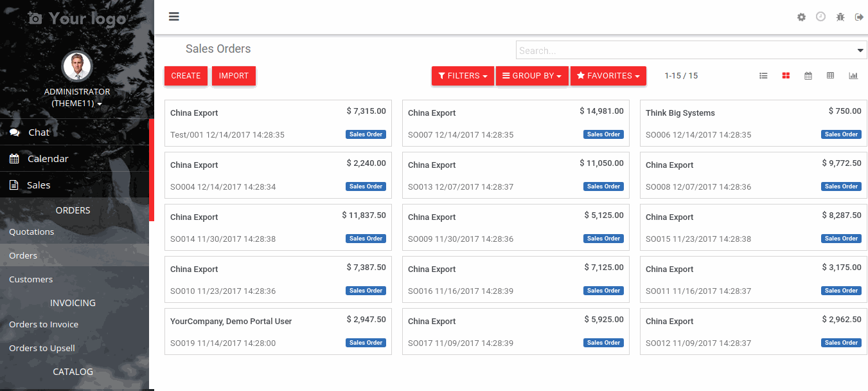The width and height of the screenshot is (868, 391).
Task: Open Quotations in the sidebar
Action: coord(75,232)
